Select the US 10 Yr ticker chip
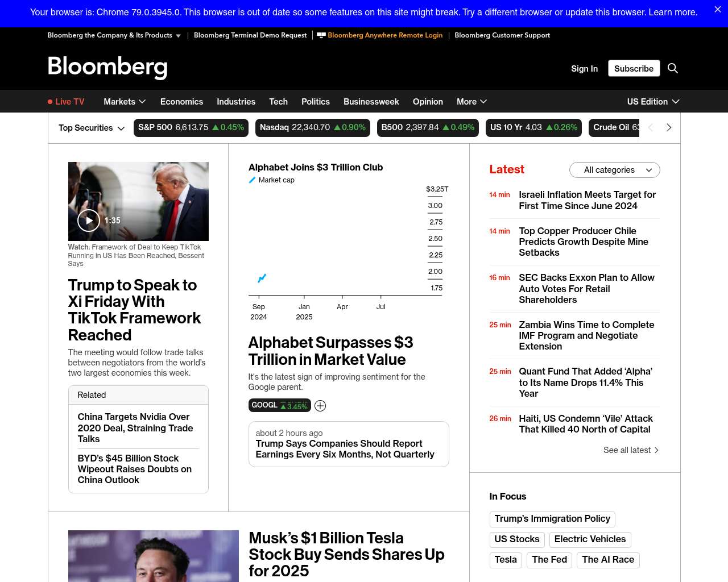728x582 pixels. click(x=534, y=128)
